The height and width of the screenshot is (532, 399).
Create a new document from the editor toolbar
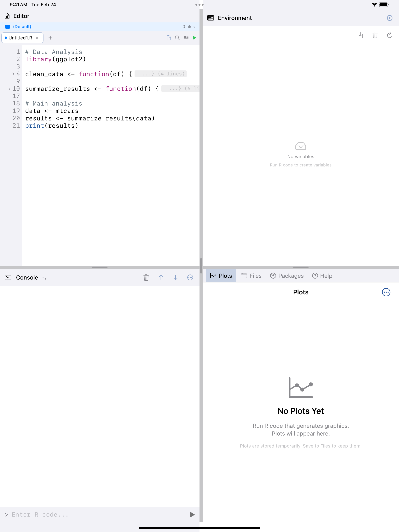pyautogui.click(x=169, y=38)
